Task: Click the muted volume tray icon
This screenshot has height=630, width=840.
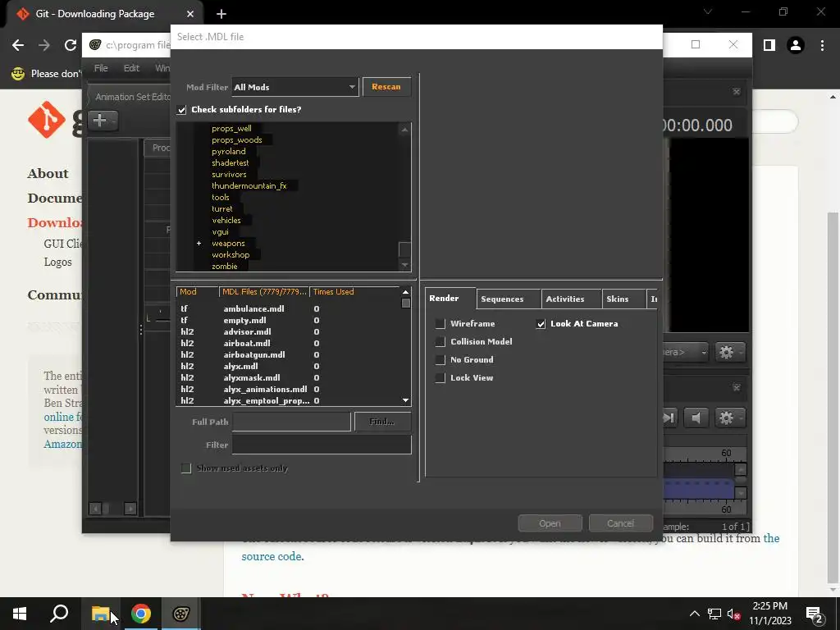Action: tap(733, 614)
